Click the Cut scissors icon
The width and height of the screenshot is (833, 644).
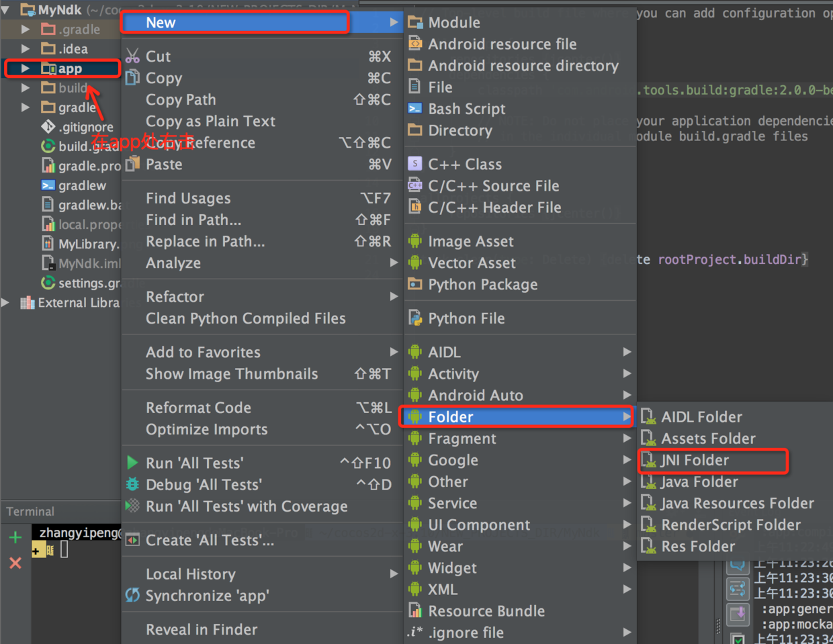[133, 56]
